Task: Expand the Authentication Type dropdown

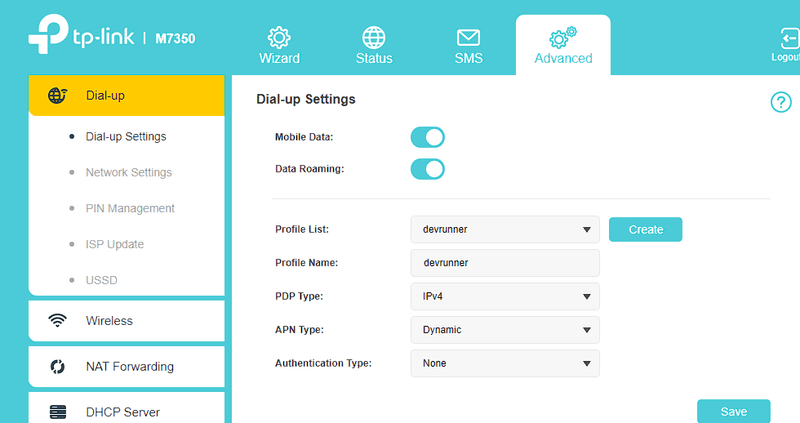Action: click(505, 363)
